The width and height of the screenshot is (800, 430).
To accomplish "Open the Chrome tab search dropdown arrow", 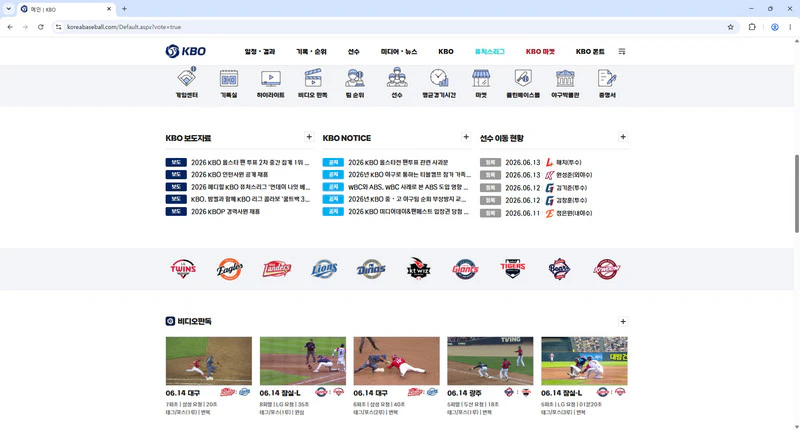I will click(9, 9).
